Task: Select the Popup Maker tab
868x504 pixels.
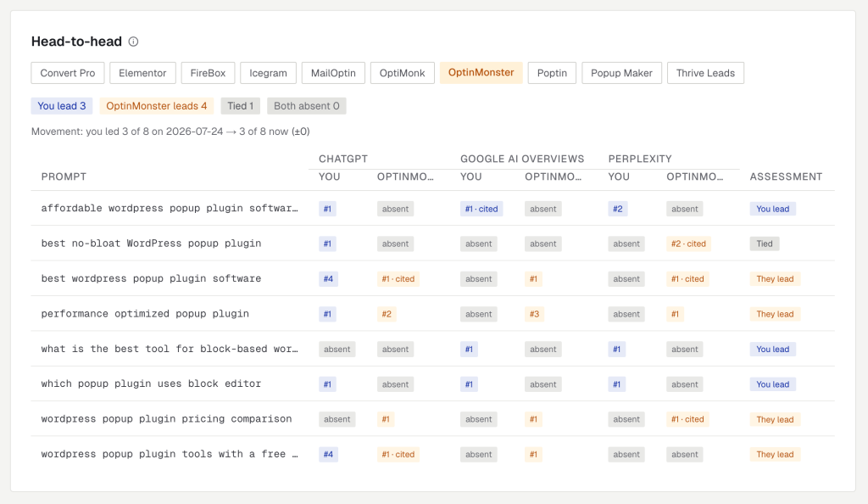Action: 621,73
